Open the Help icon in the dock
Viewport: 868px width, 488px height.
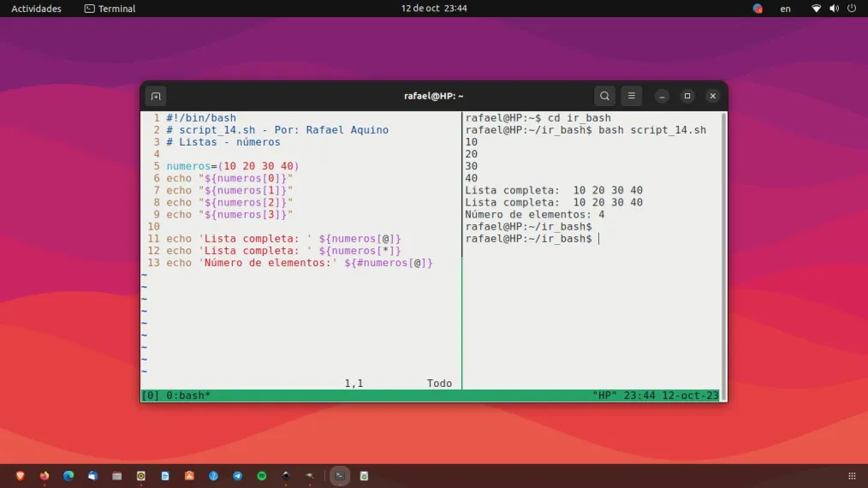tap(214, 476)
